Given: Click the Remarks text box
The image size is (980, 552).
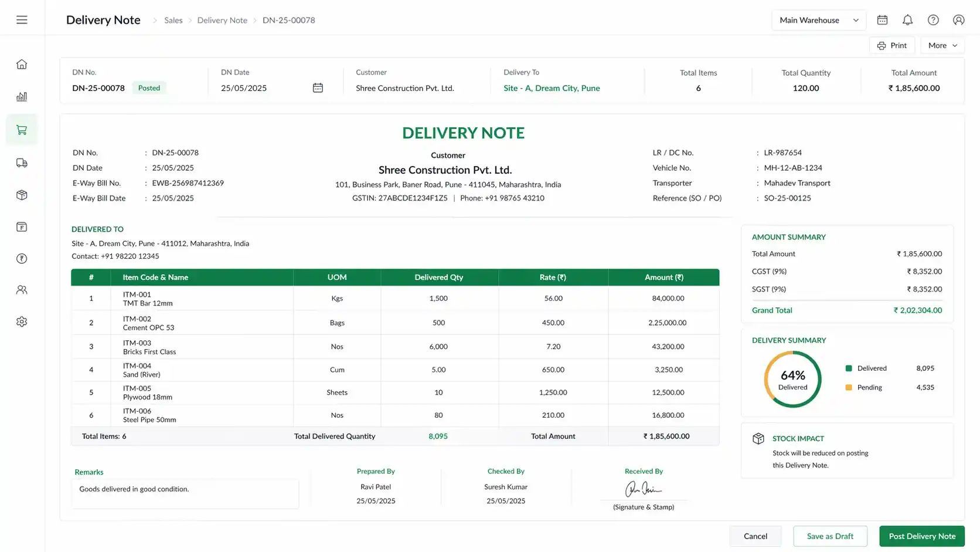Looking at the screenshot, I should pyautogui.click(x=185, y=494).
